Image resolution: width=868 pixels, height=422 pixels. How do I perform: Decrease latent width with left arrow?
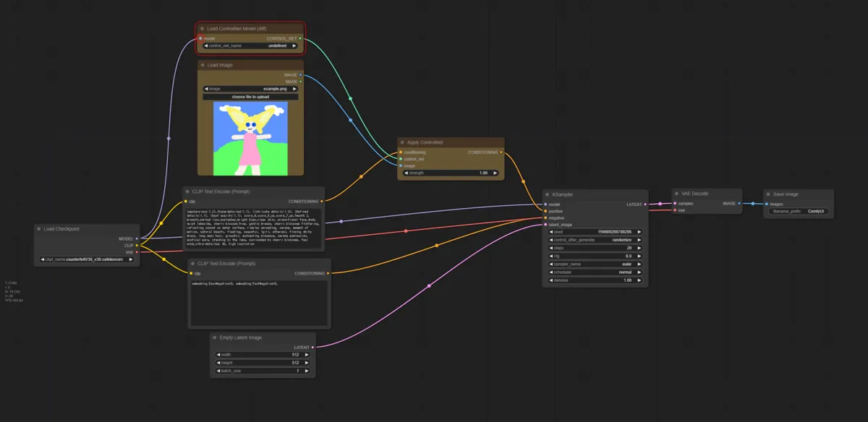click(218, 355)
